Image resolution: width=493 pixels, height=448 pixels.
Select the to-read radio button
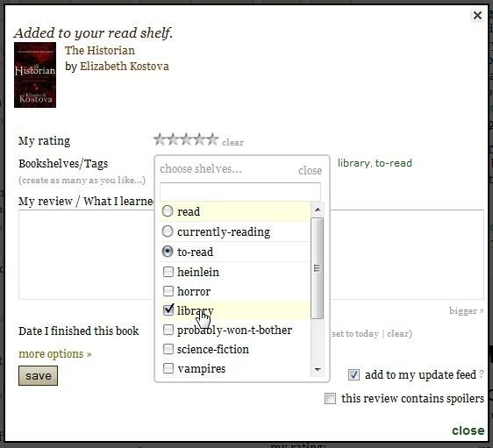click(x=168, y=252)
